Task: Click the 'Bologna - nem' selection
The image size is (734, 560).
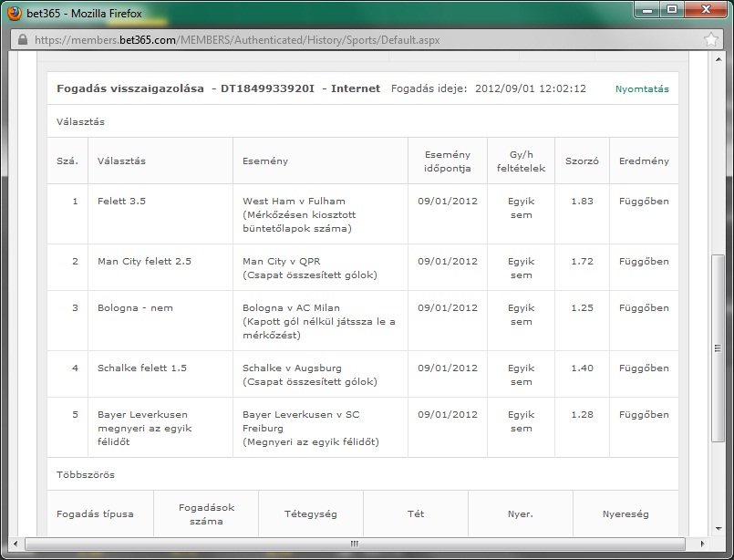Action: pyautogui.click(x=135, y=307)
